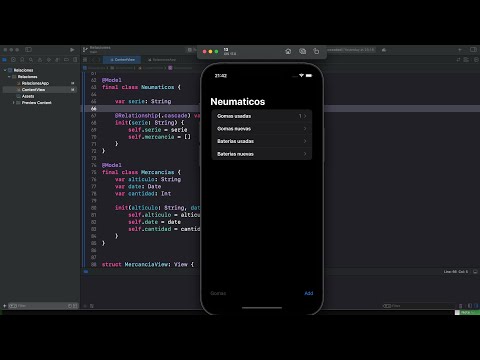Clear console with trash icon
Image resolution: width=480 pixels, height=360 pixels.
pos(461,306)
